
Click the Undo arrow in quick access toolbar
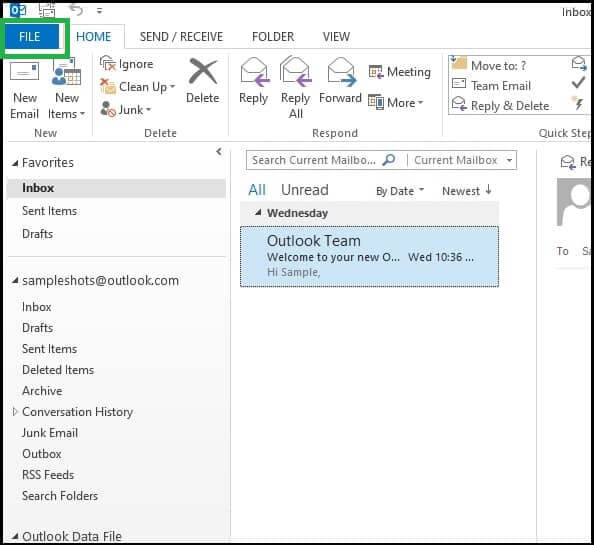(x=76, y=10)
